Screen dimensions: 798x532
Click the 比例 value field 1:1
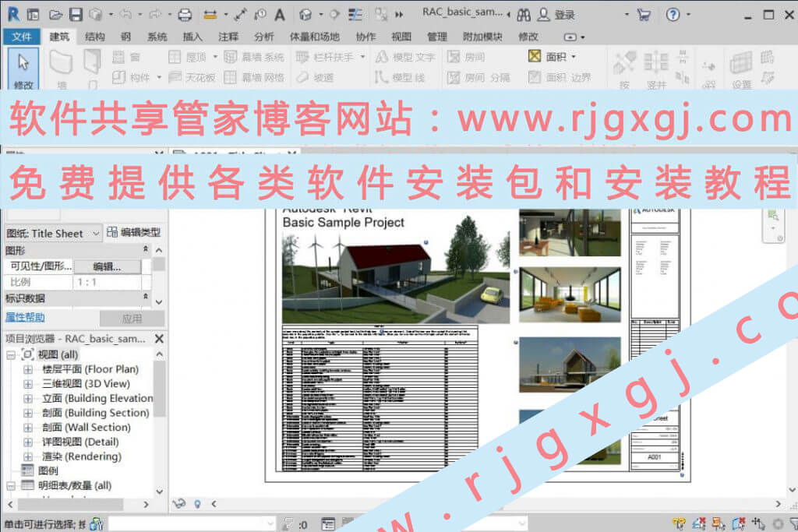point(108,282)
